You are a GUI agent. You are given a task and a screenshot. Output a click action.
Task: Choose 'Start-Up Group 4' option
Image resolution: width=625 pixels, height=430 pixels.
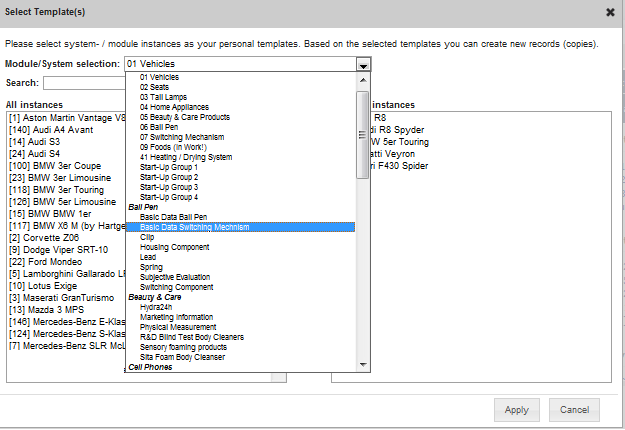[x=169, y=197]
